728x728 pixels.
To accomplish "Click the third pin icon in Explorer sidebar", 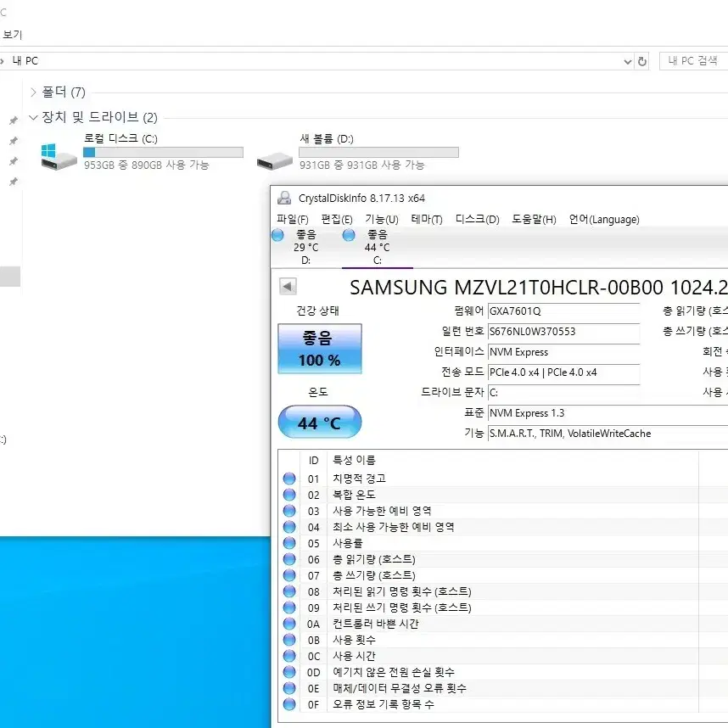I will (x=14, y=161).
